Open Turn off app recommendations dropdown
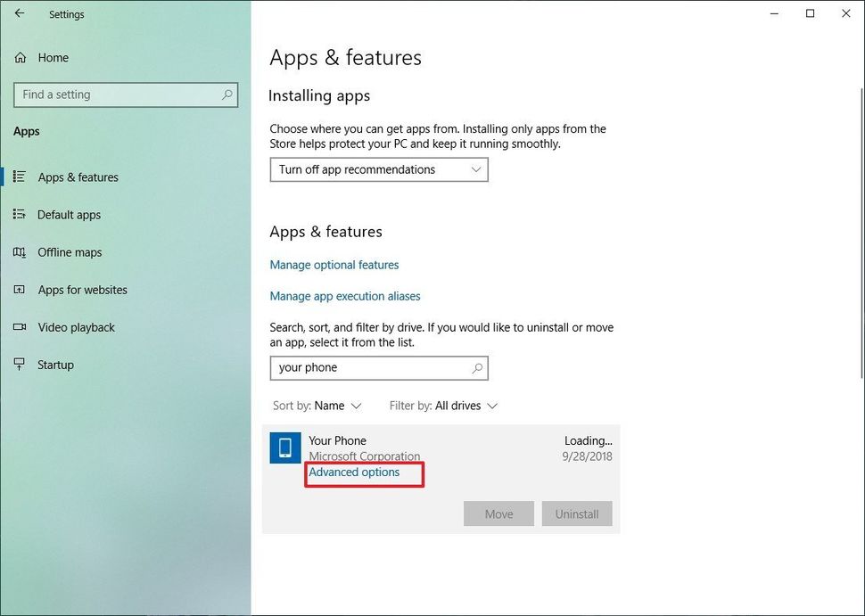 pos(379,170)
